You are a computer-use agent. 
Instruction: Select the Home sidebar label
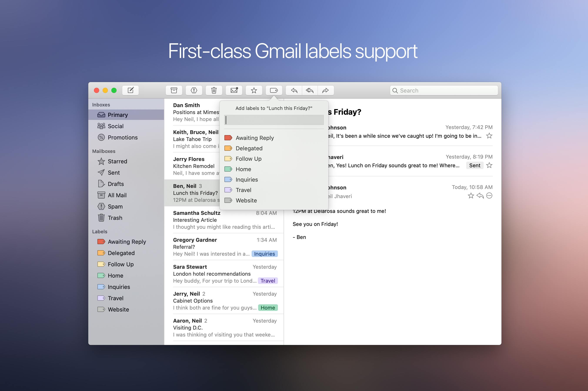tap(126, 275)
